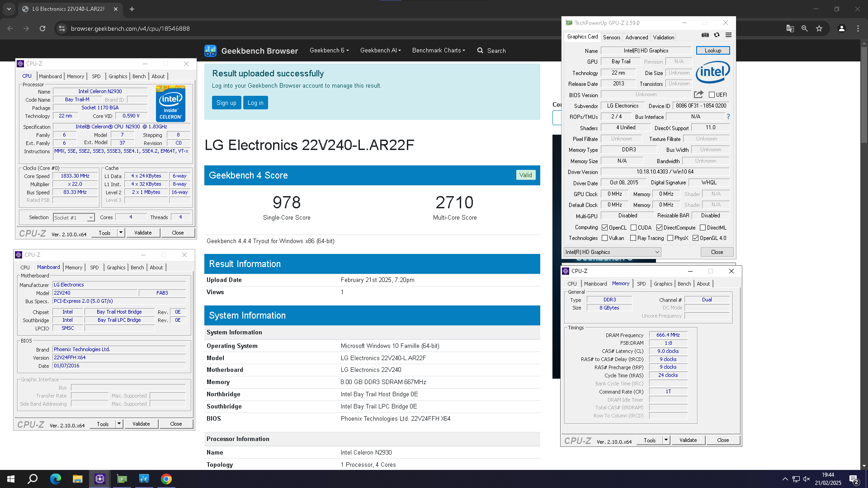Screen dimensions: 868x488
Task: Open Chrome's tab search dropdown
Action: click(x=9, y=9)
